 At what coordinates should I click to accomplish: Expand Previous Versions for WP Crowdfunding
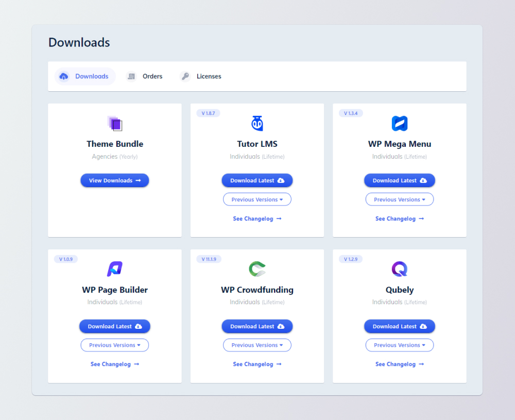pyautogui.click(x=257, y=345)
